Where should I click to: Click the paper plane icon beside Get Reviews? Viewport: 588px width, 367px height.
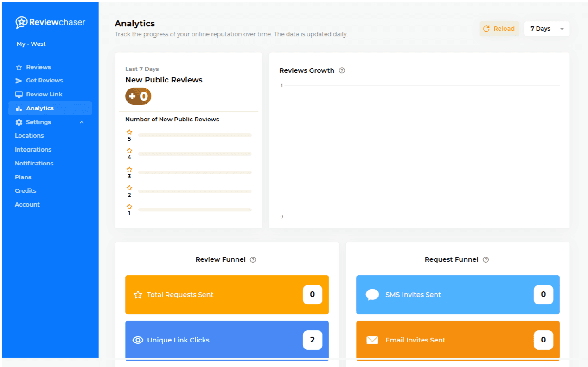pyautogui.click(x=19, y=81)
